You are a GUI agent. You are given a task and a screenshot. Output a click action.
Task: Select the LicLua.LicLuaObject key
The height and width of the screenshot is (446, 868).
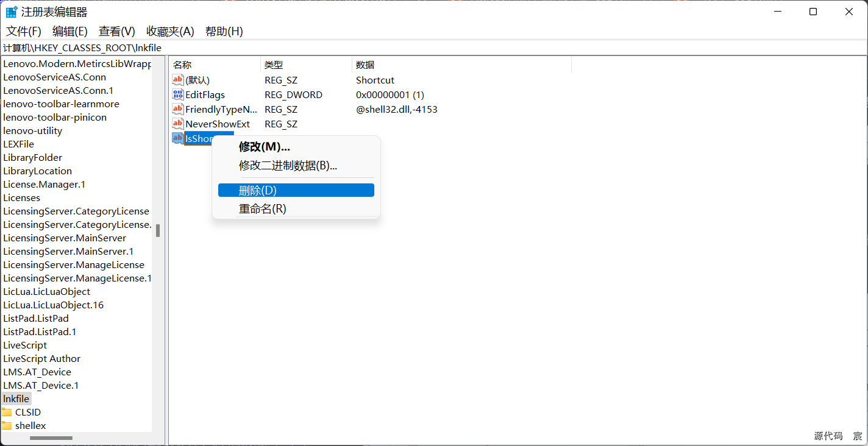point(46,291)
